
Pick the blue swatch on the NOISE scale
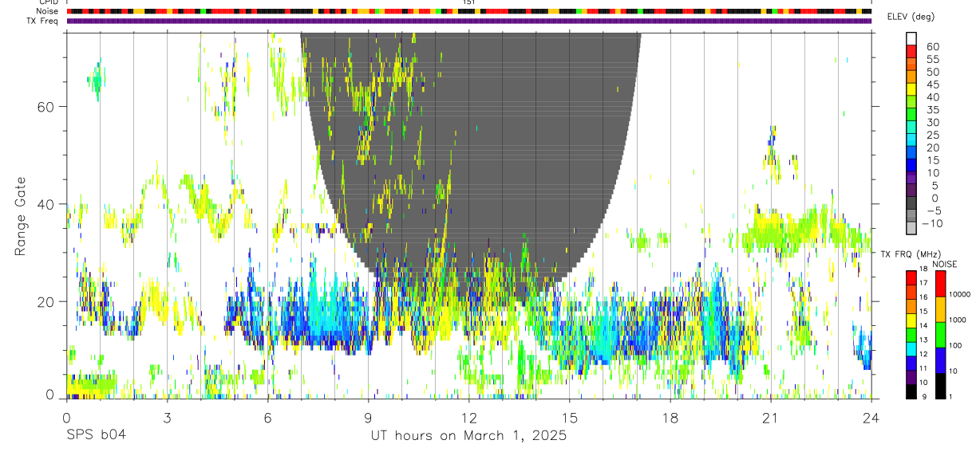tap(939, 360)
